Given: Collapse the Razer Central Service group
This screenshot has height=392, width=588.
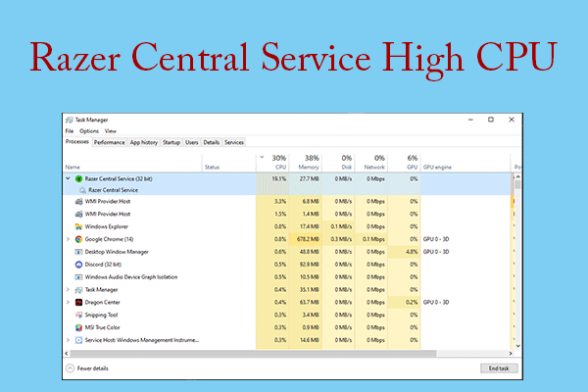Looking at the screenshot, I should (x=68, y=179).
